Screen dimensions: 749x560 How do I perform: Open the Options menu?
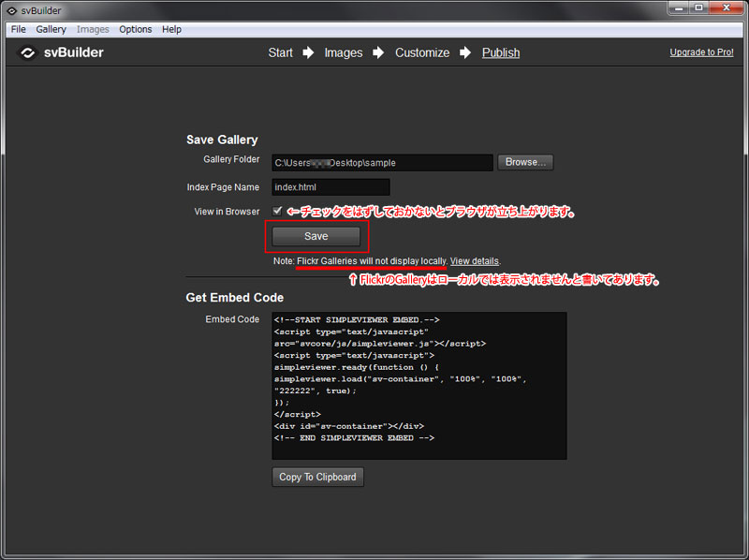[x=136, y=29]
